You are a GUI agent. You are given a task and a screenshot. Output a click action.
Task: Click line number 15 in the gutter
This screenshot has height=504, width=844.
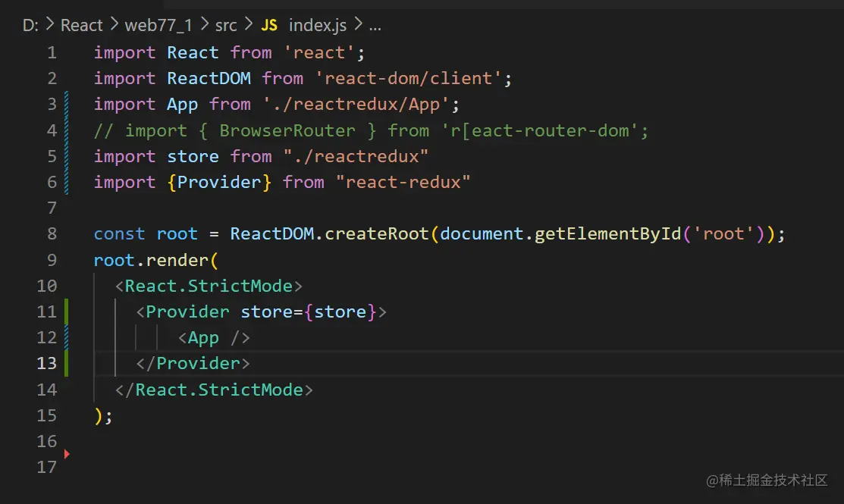coord(47,415)
